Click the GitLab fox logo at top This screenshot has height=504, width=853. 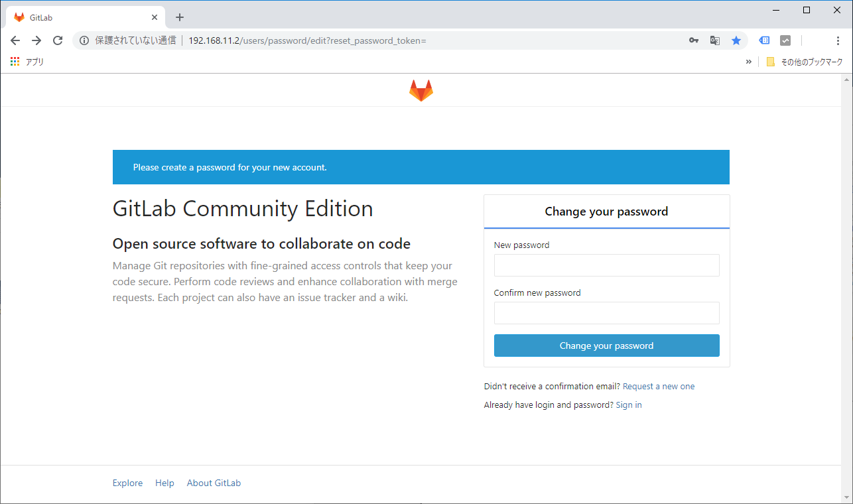[421, 91]
